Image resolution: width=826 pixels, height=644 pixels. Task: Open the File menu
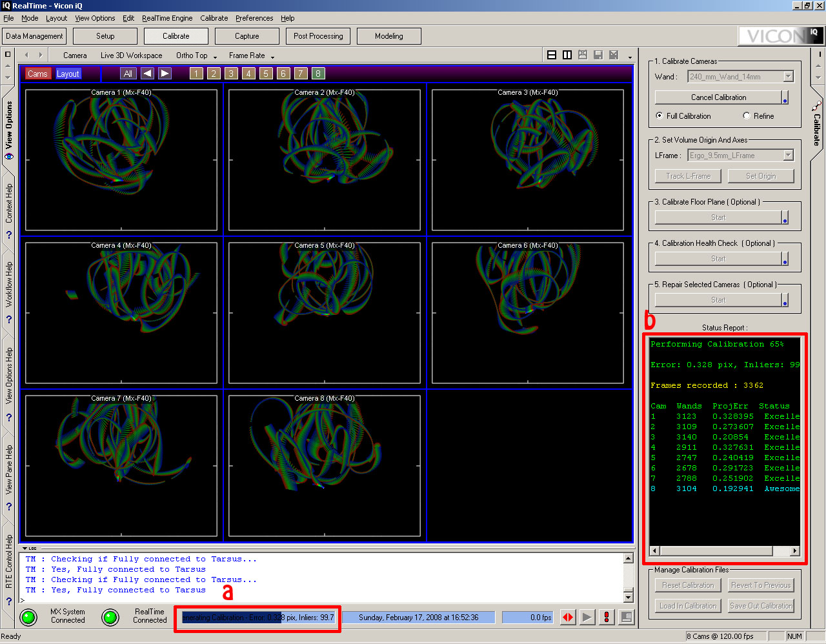[8, 18]
